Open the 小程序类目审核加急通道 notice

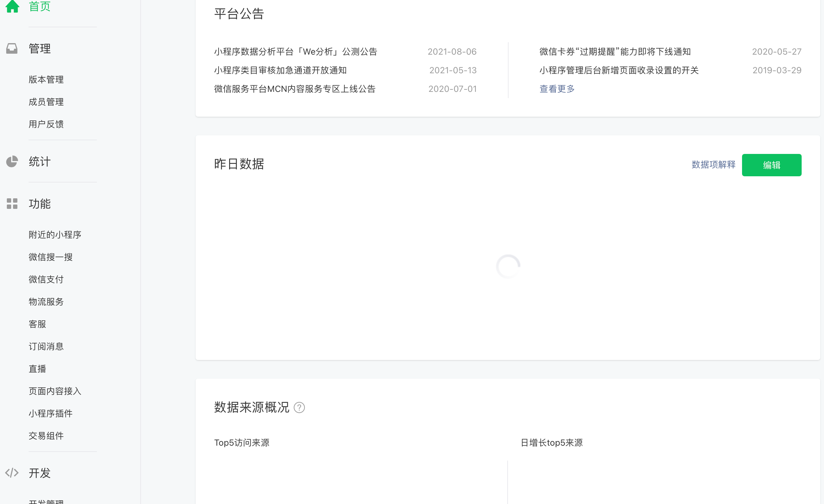click(280, 70)
